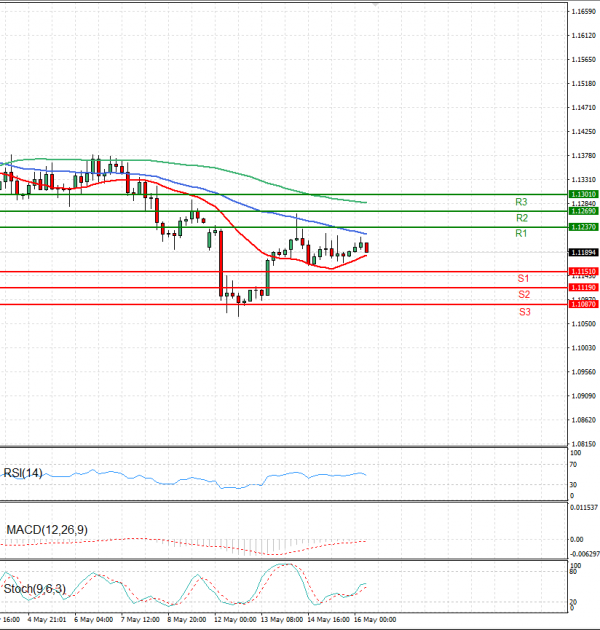Click the RSI scale value 70
The image size is (600, 630).
tap(573, 465)
